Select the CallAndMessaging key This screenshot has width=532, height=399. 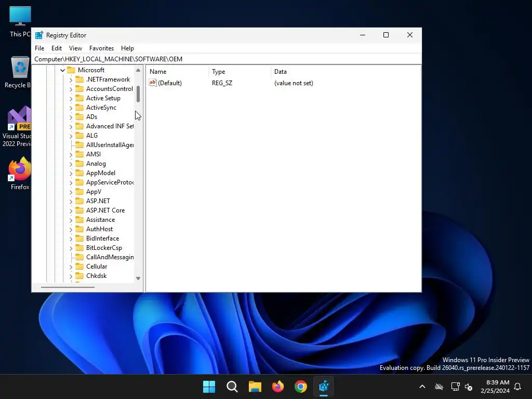(x=110, y=257)
